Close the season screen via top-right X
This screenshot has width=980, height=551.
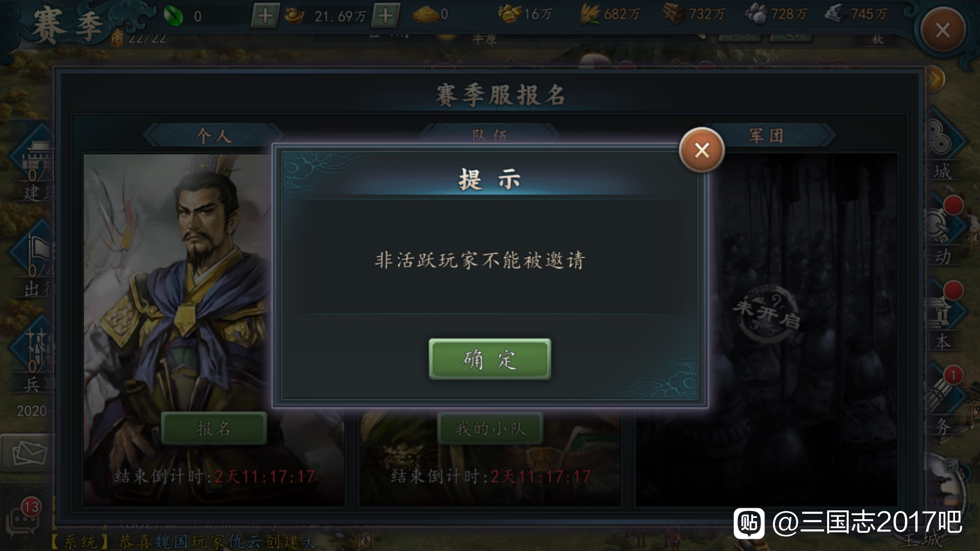[x=943, y=30]
